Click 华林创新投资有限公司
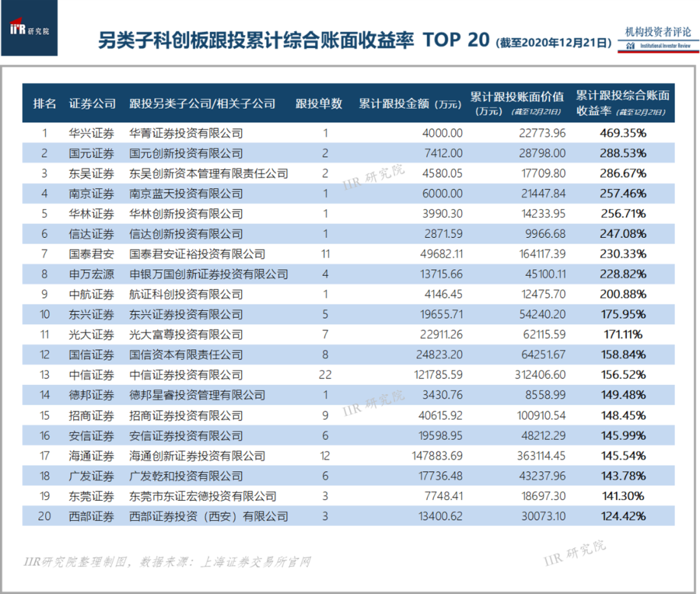The width and height of the screenshot is (700, 594). 186,213
